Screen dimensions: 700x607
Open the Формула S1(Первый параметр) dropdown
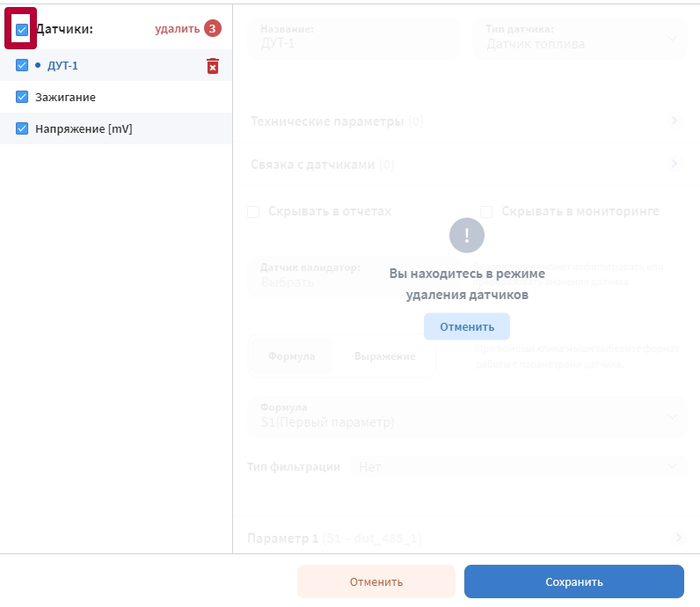(x=466, y=416)
